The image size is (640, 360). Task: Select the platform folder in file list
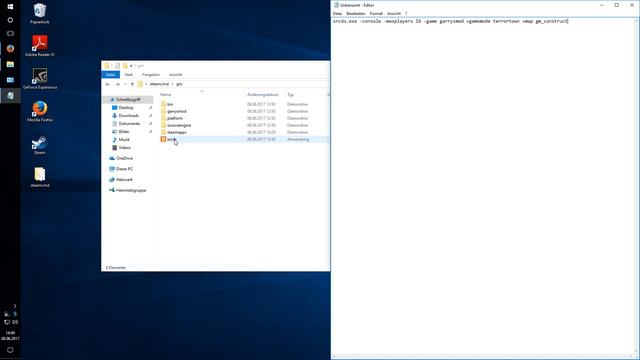click(x=175, y=118)
